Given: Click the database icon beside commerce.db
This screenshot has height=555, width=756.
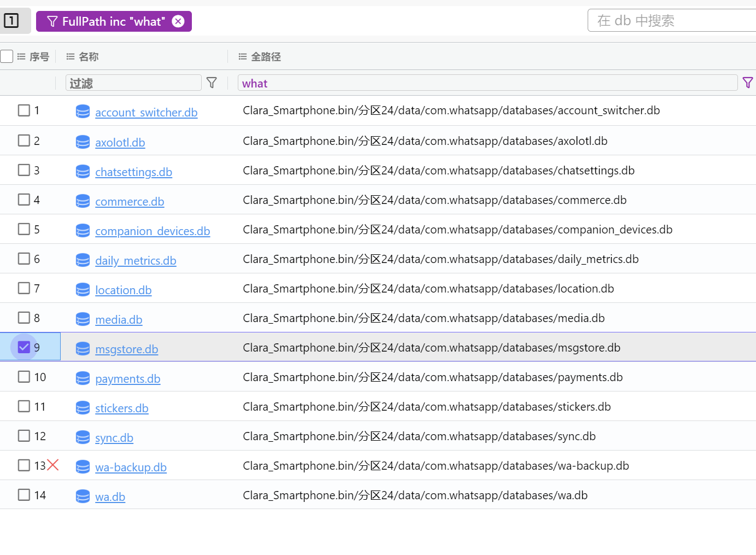Looking at the screenshot, I should coord(83,201).
